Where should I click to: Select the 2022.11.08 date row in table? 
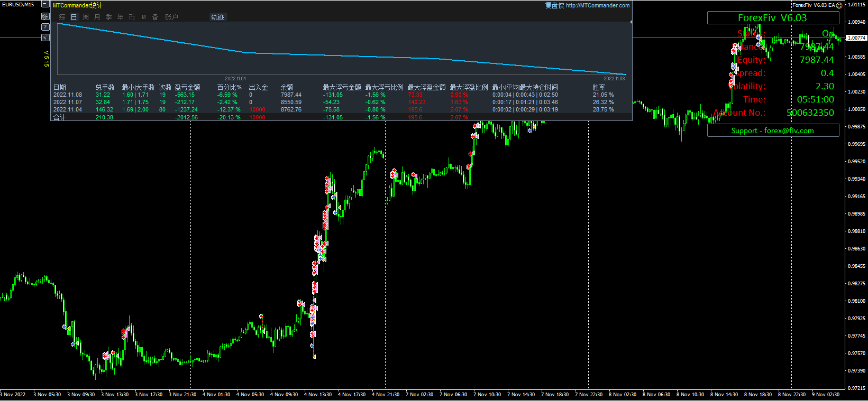(x=68, y=95)
